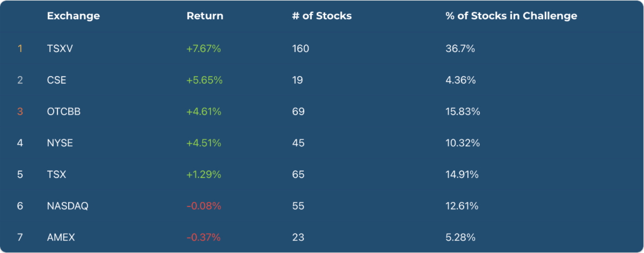
Task: Click % of Stocks in Challenge header
Action: pyautogui.click(x=511, y=16)
